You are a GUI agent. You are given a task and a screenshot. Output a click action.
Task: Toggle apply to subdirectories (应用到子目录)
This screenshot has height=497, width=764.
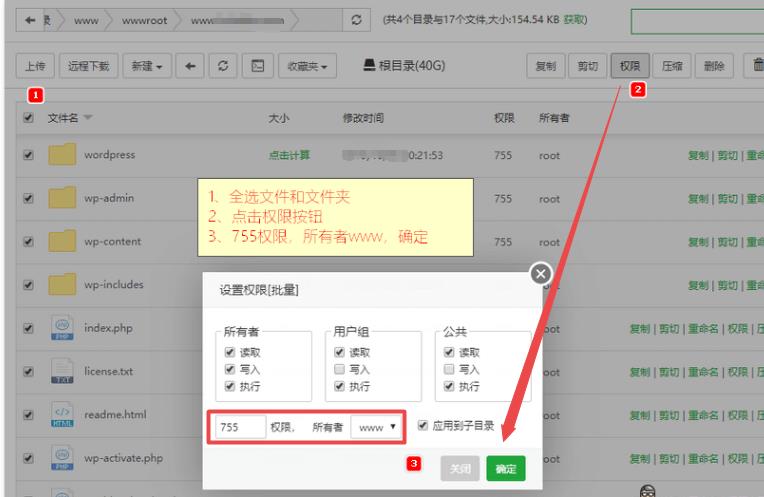click(422, 425)
